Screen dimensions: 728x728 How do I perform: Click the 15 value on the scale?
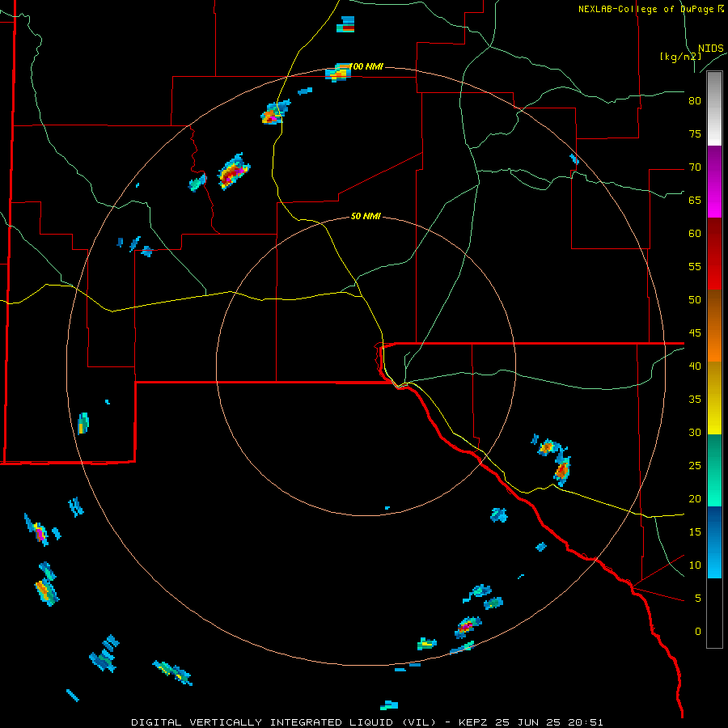point(695,532)
